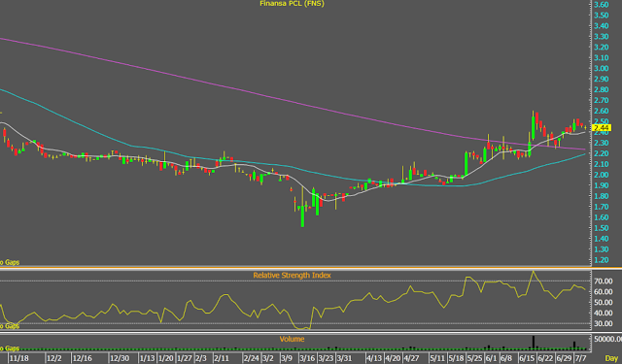Select the 12/16 date label

82,358
